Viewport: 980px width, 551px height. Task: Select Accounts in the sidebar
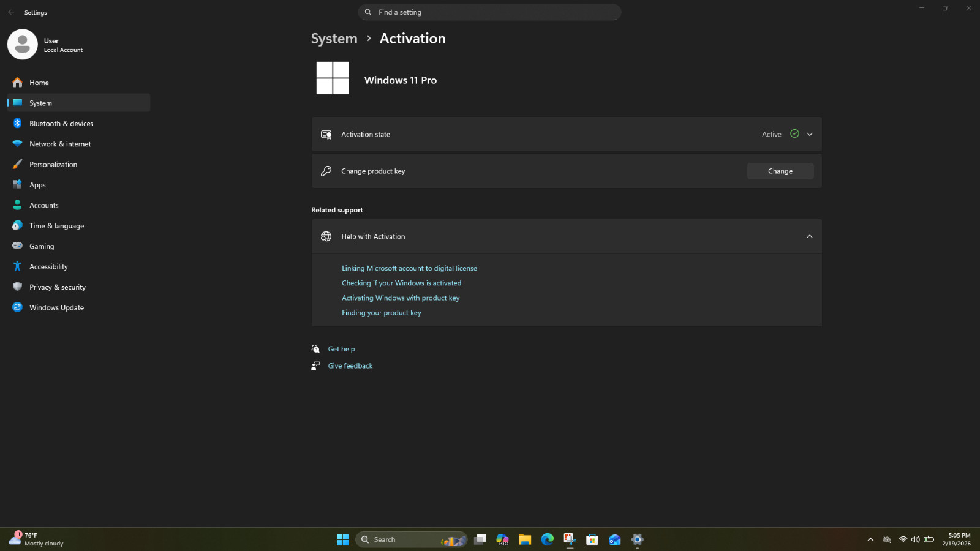[x=44, y=206]
